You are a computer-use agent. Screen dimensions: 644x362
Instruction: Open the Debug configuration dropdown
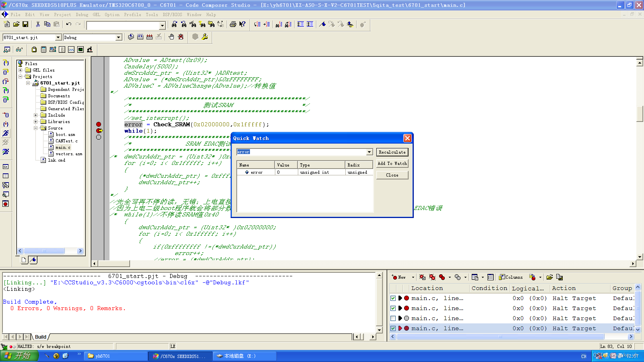pos(118,37)
